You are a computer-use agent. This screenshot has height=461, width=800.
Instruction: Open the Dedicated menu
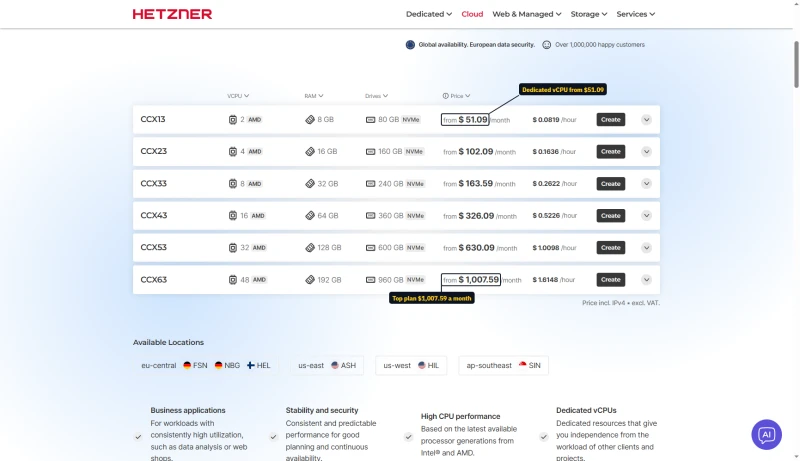429,14
